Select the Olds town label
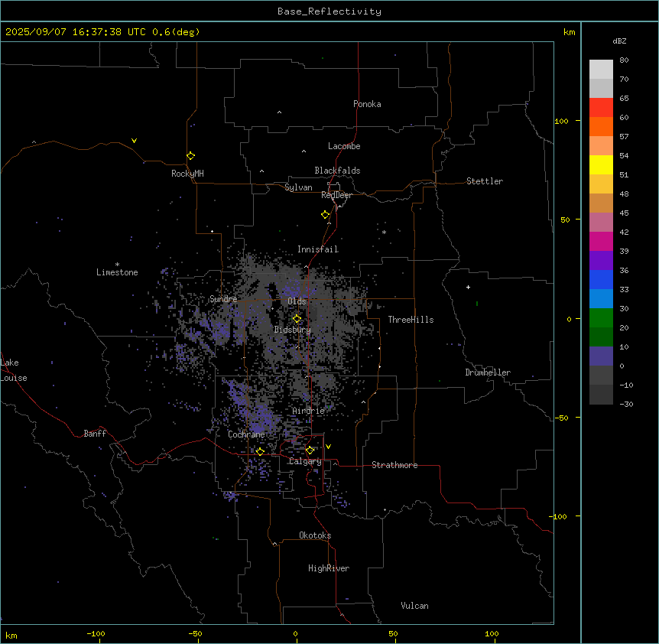This screenshot has width=659, height=644. pos(297,301)
